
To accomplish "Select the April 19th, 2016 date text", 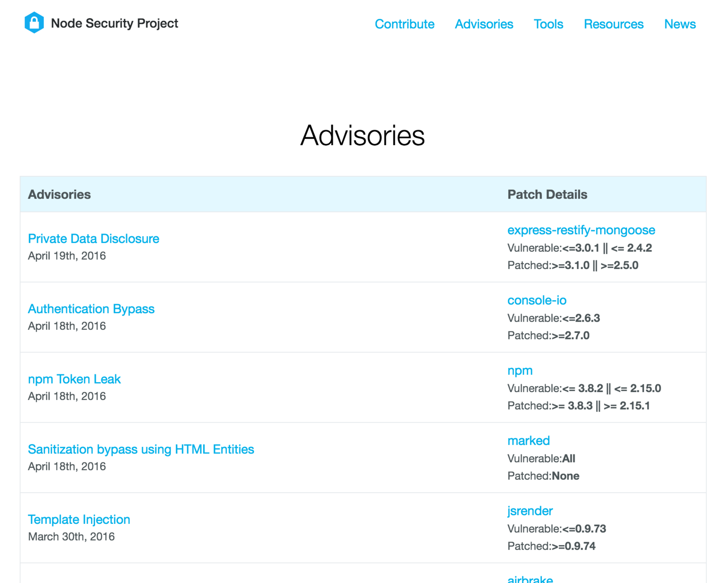I will click(67, 256).
